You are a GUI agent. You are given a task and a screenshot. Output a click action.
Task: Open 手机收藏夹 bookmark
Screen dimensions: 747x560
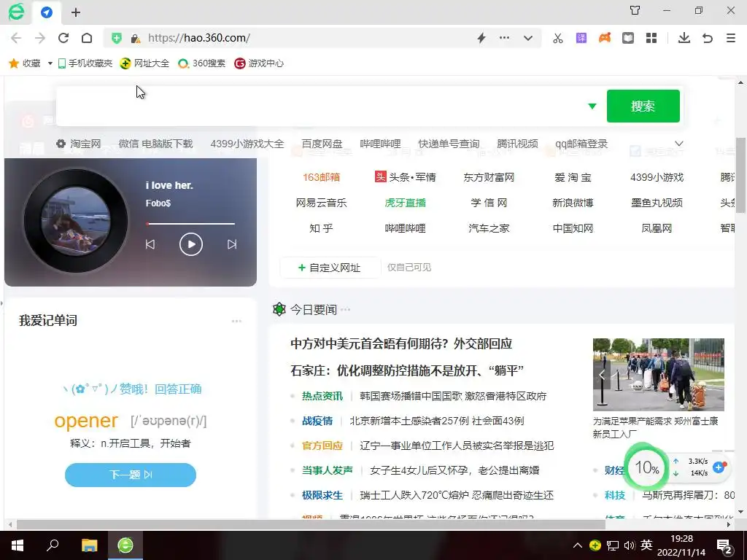coord(85,63)
